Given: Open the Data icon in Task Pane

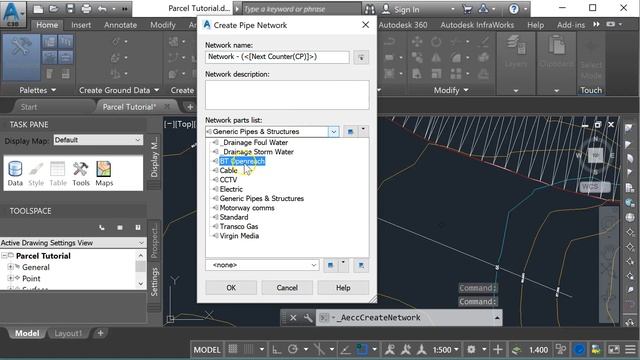Looking at the screenshot, I should point(15,173).
